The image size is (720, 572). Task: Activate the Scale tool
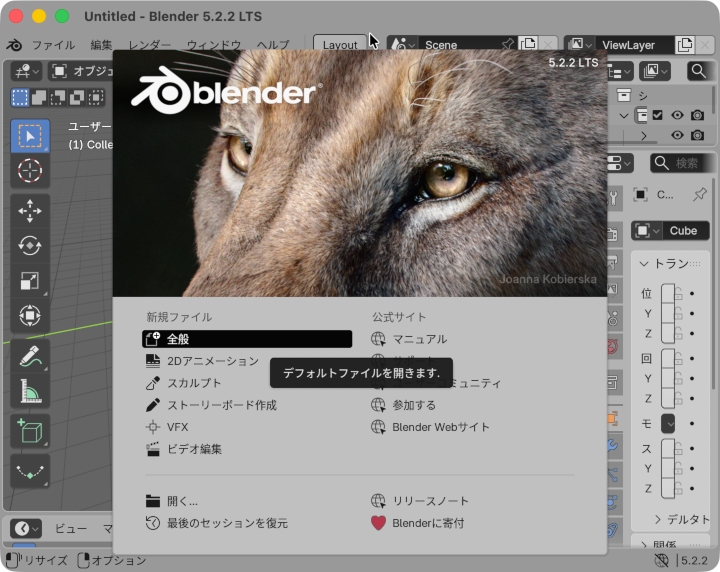(30, 280)
